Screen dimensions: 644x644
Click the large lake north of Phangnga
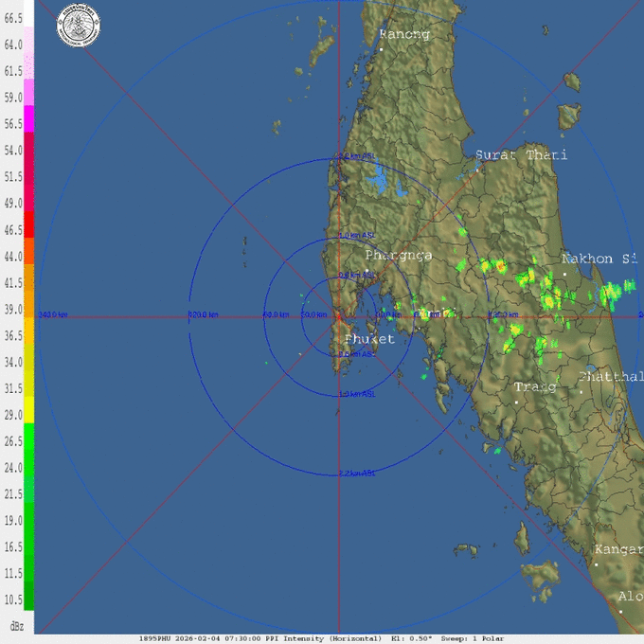pyautogui.click(x=381, y=177)
